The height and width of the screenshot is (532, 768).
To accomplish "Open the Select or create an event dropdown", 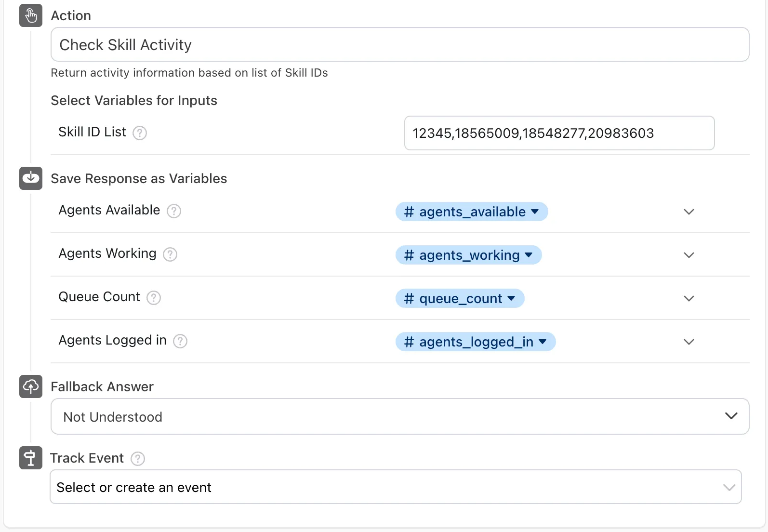I will 396,487.
